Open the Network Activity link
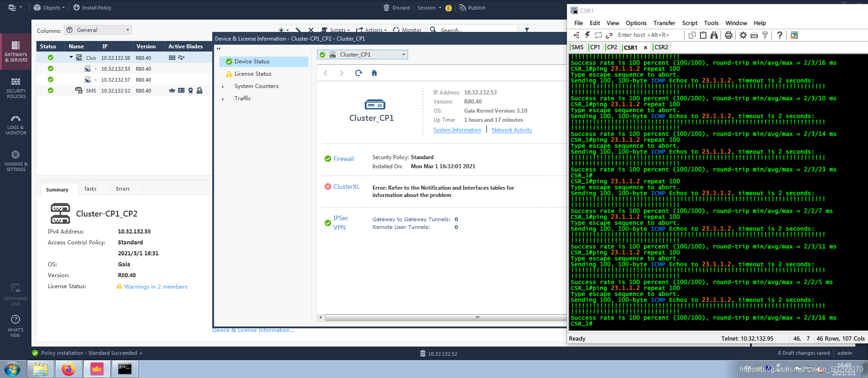Screen dimensions: 868x378 512,130
